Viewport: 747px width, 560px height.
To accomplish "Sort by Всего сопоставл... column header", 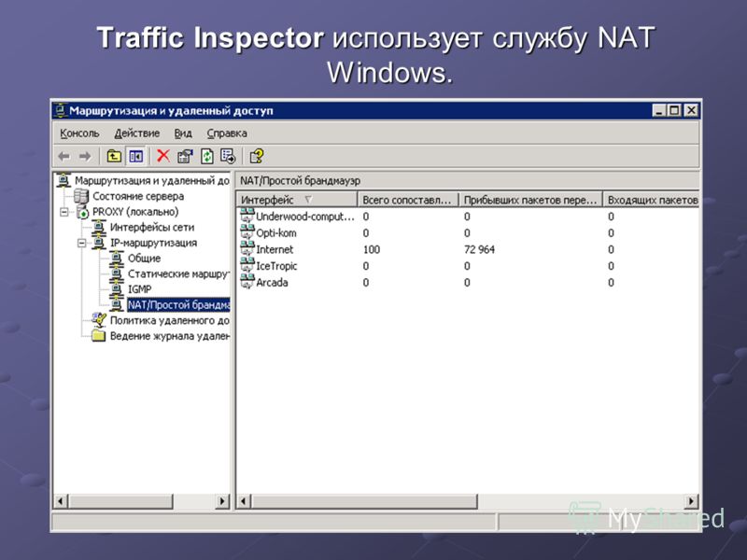I will pyautogui.click(x=407, y=200).
